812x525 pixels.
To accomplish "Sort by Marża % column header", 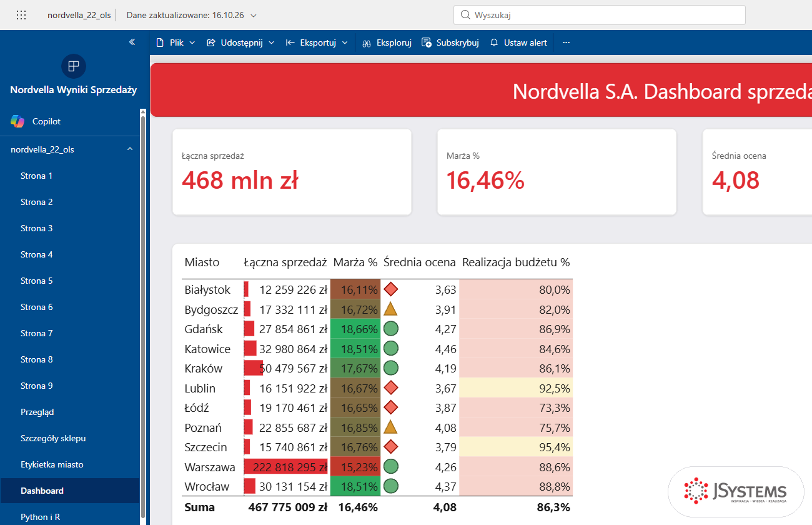I will [x=355, y=262].
